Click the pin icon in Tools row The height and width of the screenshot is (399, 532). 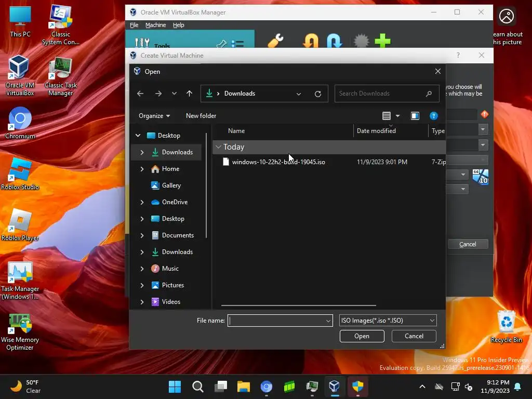click(221, 44)
